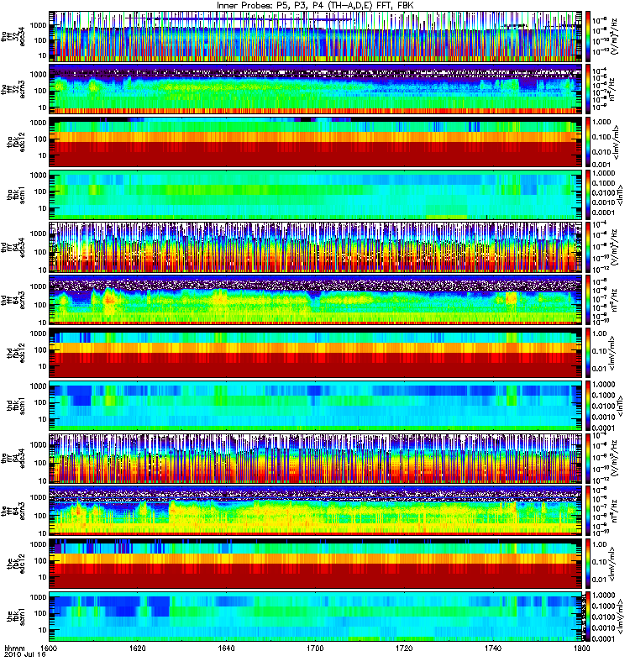Select the 'the fff 64 edc34' panel label

pyautogui.click(x=13, y=458)
